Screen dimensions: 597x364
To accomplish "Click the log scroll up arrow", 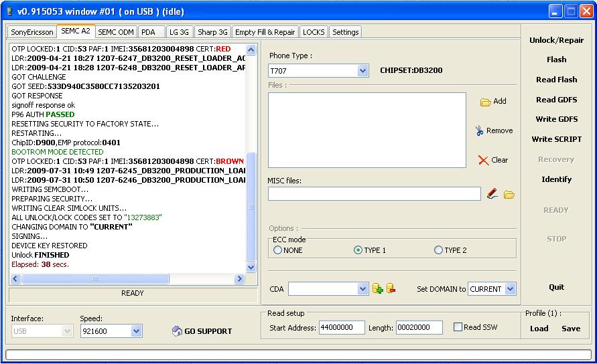I will [251, 50].
